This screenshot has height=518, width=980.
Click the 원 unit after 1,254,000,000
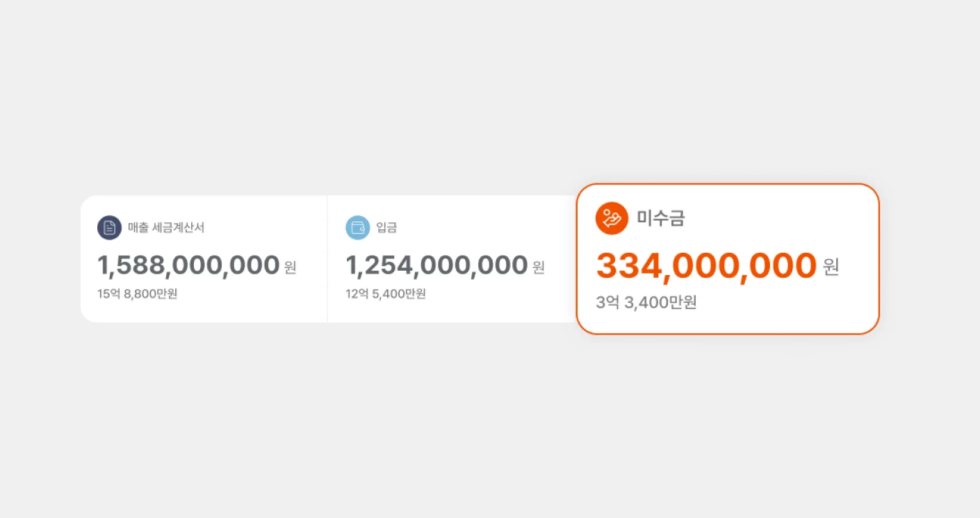pos(539,267)
